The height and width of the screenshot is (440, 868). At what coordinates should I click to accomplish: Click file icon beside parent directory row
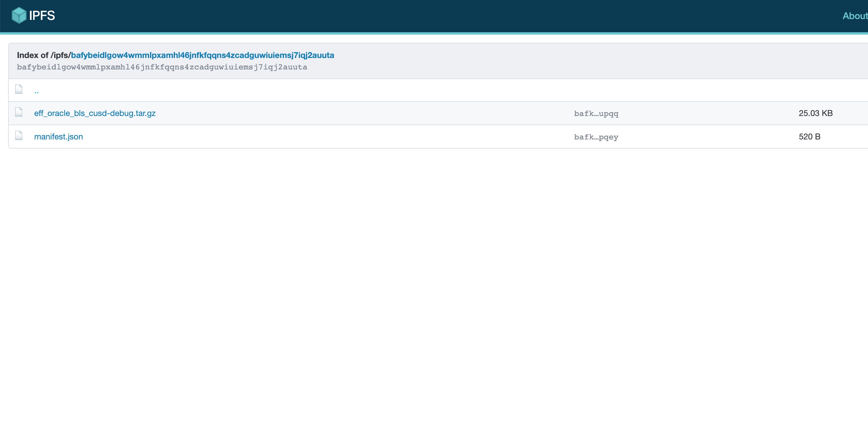[19, 89]
